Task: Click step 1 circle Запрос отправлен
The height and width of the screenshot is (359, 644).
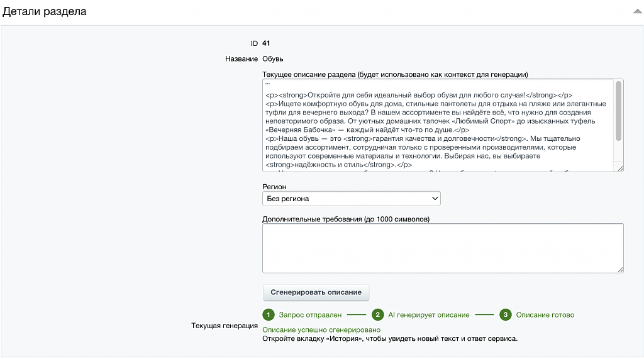Action: pyautogui.click(x=268, y=314)
